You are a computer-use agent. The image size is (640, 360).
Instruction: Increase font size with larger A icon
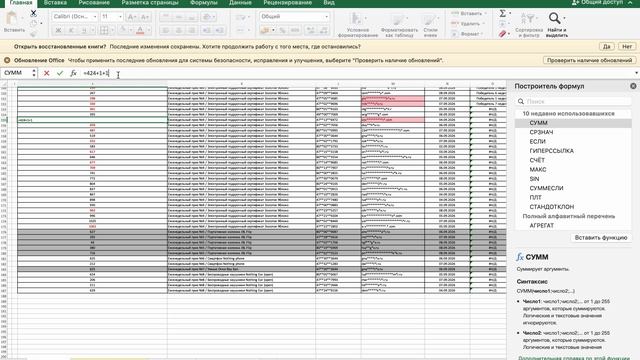coord(131,17)
